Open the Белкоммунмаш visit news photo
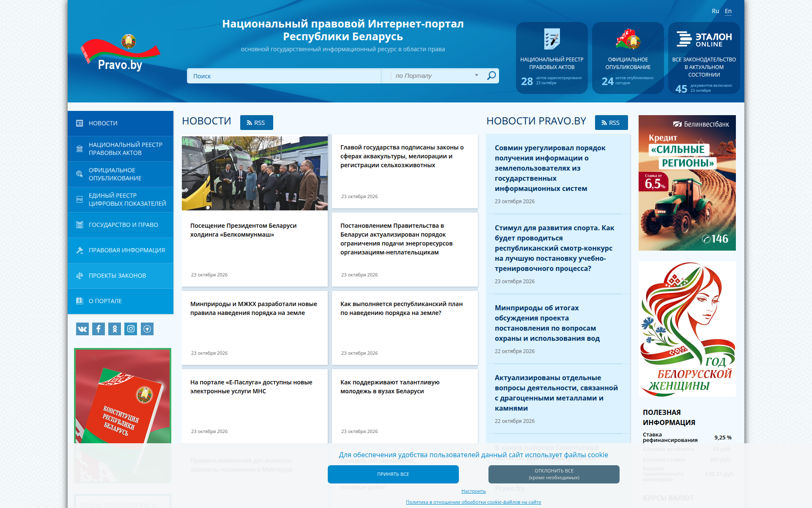The image size is (812, 508). pos(255,173)
